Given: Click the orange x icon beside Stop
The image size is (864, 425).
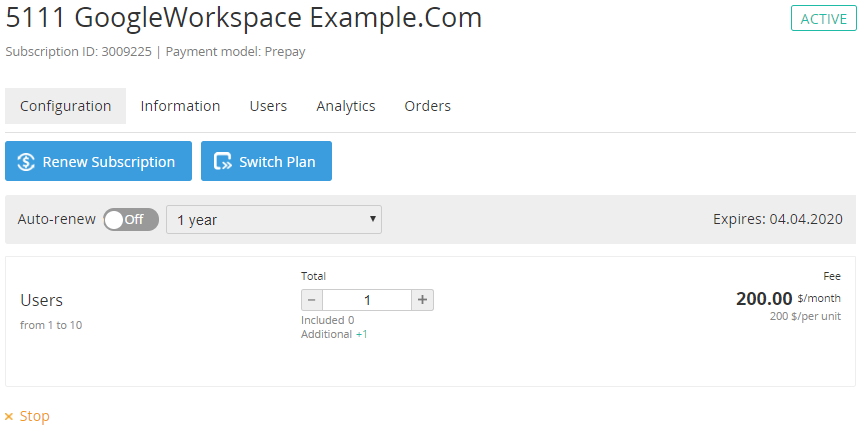Looking at the screenshot, I should pyautogui.click(x=9, y=416).
